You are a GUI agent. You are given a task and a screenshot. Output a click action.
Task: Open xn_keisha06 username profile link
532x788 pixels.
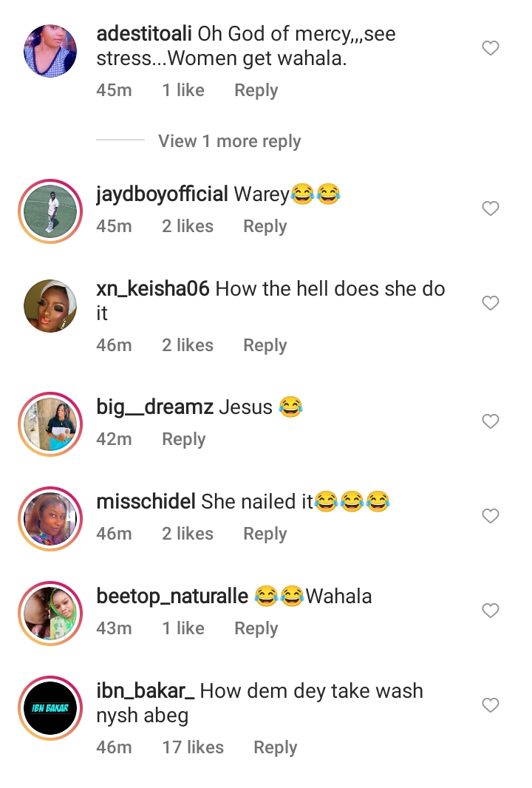tap(153, 289)
